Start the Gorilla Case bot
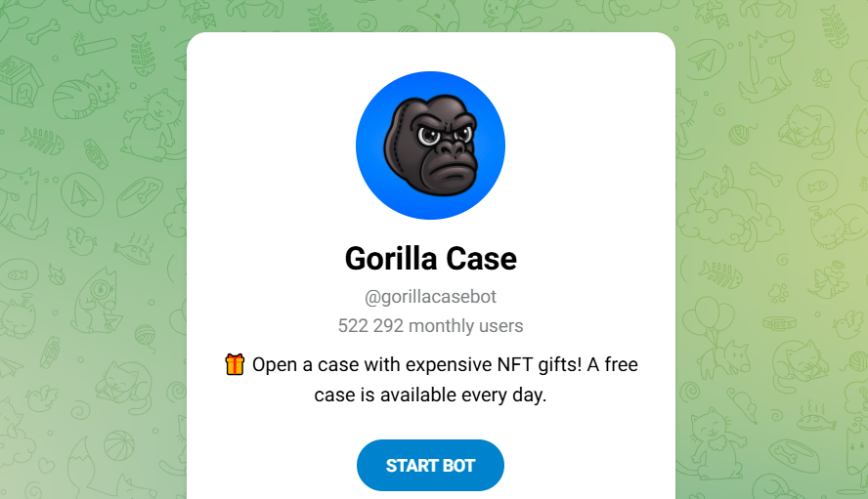 pos(430,465)
